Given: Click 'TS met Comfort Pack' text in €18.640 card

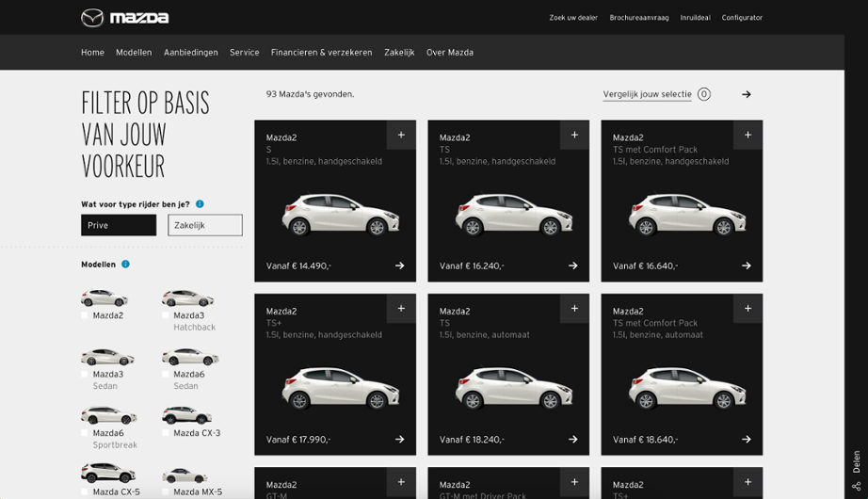Looking at the screenshot, I should tap(655, 323).
